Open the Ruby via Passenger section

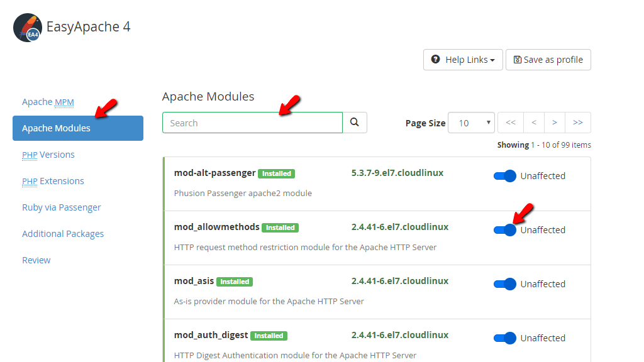point(62,207)
